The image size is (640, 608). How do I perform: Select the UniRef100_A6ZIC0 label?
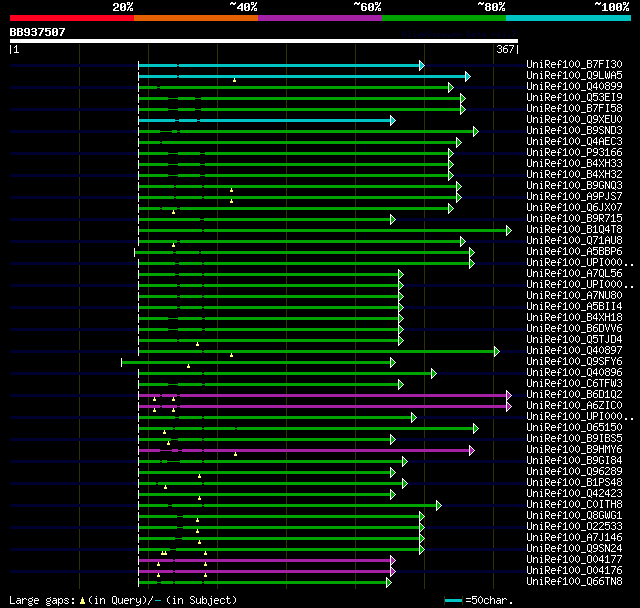click(574, 406)
